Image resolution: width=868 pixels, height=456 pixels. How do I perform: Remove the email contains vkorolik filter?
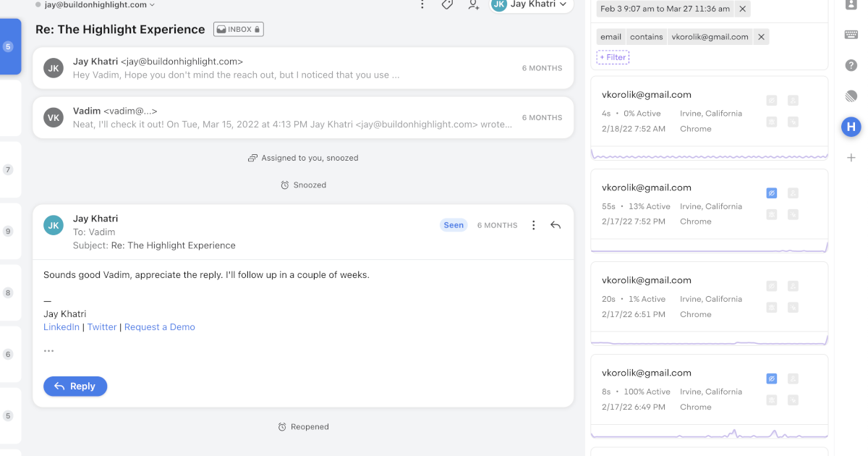(x=760, y=37)
